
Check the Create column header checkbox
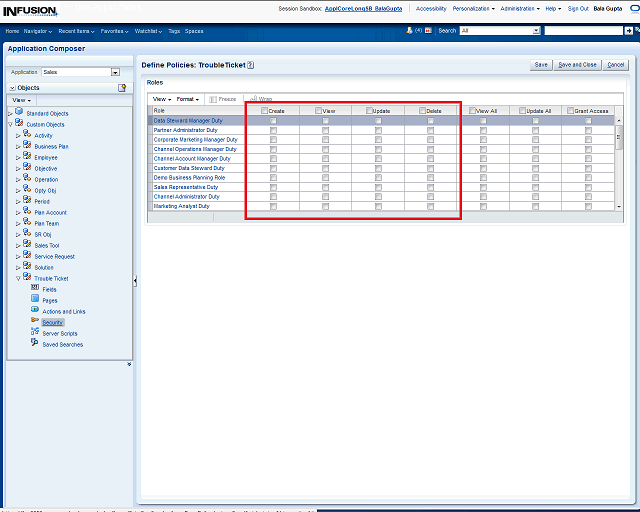pyautogui.click(x=265, y=111)
